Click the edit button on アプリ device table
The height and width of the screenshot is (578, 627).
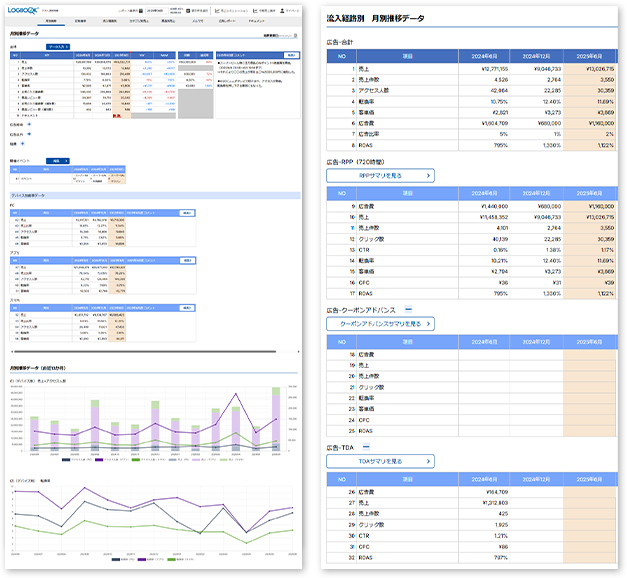point(186,258)
